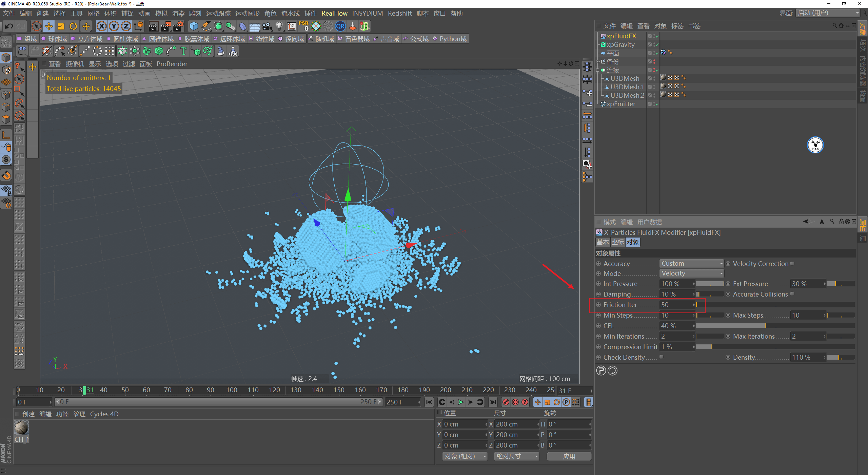Open the 绝对尺寸 size dropdown
The height and width of the screenshot is (475, 868).
[517, 456]
